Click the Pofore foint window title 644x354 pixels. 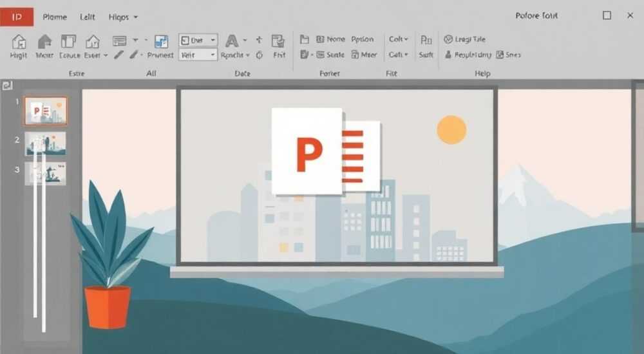coord(536,16)
